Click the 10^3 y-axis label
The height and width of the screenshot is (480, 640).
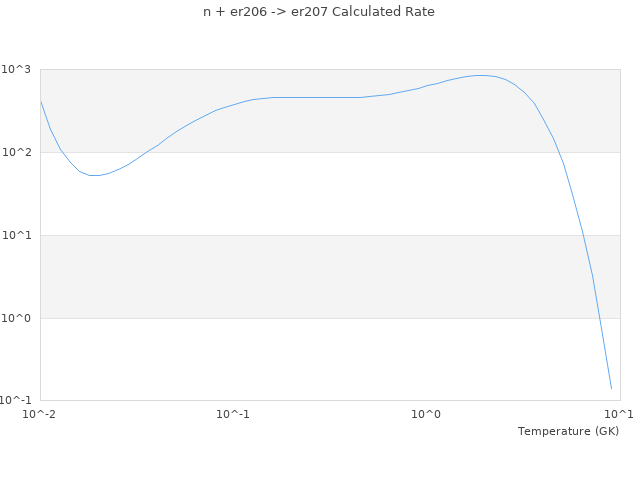click(x=19, y=70)
